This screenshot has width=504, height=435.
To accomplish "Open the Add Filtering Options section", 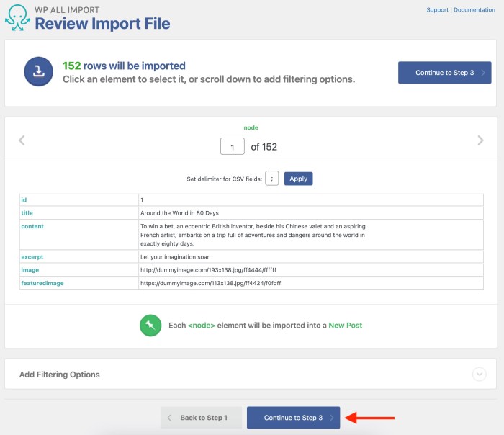I will (x=60, y=375).
